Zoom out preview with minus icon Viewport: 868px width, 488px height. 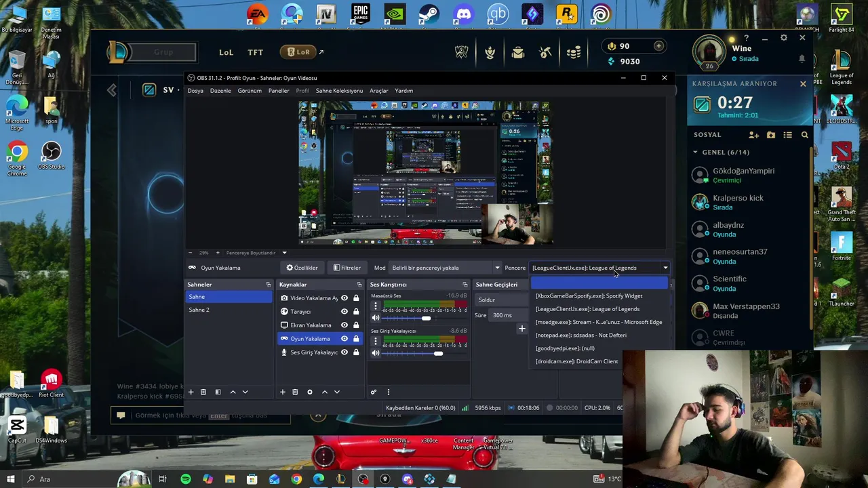pyautogui.click(x=190, y=253)
